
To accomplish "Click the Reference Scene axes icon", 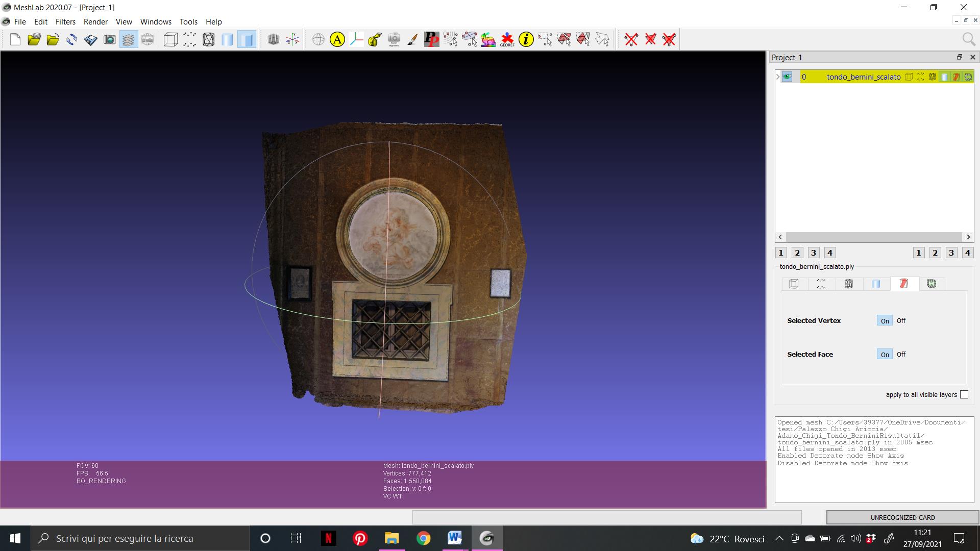I will coord(356,39).
